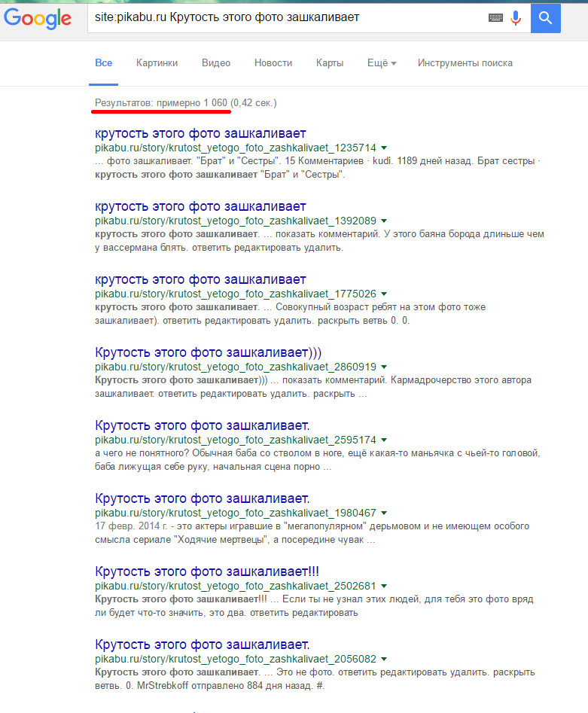Click URL text pikabu.ru story 2860919

[x=236, y=367]
